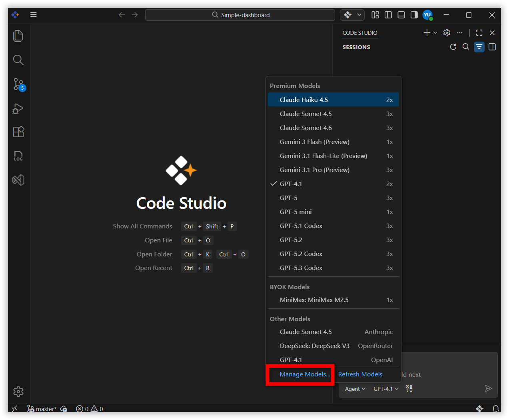This screenshot has width=509, height=420.
Task: Open Code Studio status bar sparkle icon
Action: pyautogui.click(x=480, y=409)
